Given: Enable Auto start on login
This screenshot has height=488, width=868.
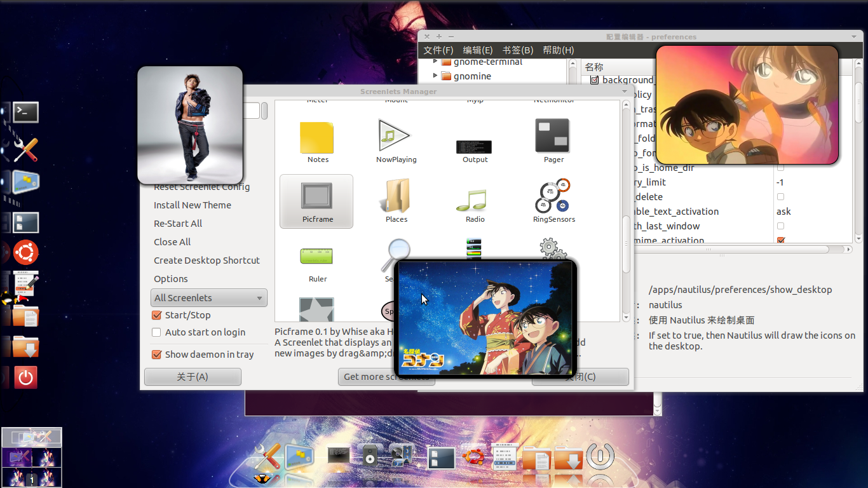Looking at the screenshot, I should [156, 332].
